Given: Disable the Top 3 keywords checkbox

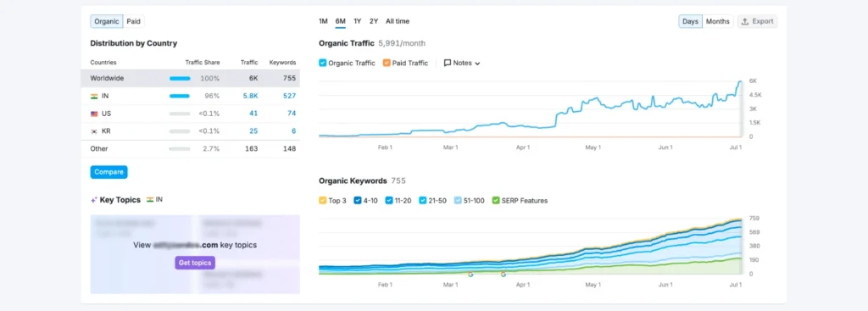Looking at the screenshot, I should coord(323,201).
